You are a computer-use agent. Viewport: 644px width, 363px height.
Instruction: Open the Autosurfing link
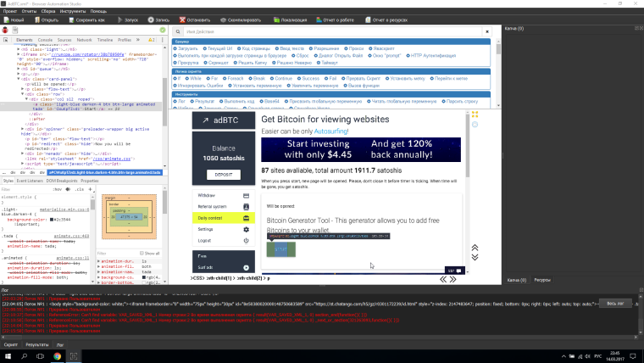(335, 132)
